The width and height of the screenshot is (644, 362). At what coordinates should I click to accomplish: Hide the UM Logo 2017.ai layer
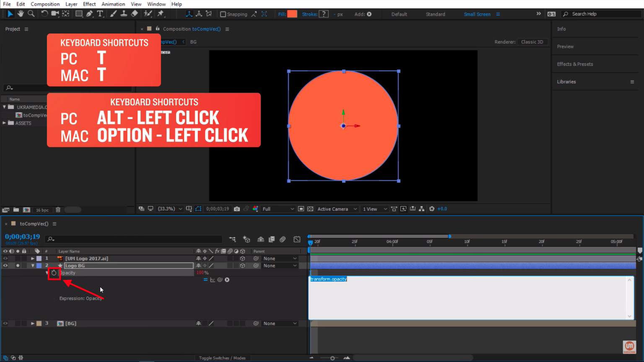pos(5,259)
